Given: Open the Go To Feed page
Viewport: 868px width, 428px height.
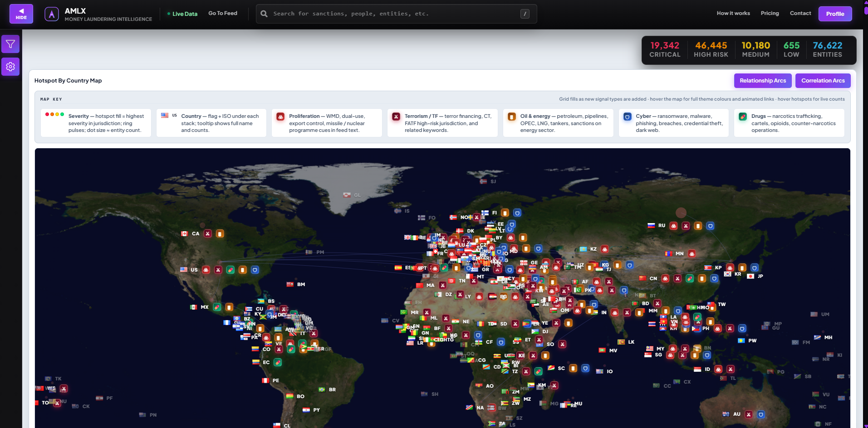Looking at the screenshot, I should 223,13.
